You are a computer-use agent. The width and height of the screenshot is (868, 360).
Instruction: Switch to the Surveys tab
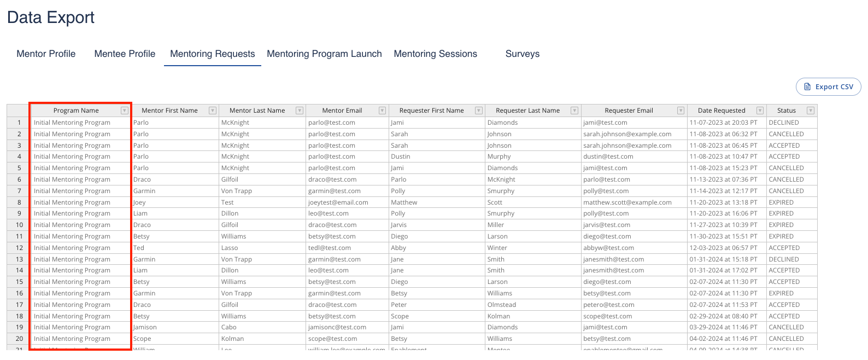522,54
